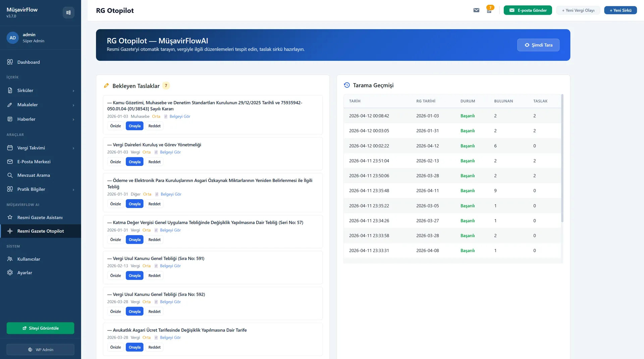Image resolution: width=644 pixels, height=359 pixels.
Task: Reject Vergi Usul Kanunu Sıra No: 592
Action: [154, 311]
